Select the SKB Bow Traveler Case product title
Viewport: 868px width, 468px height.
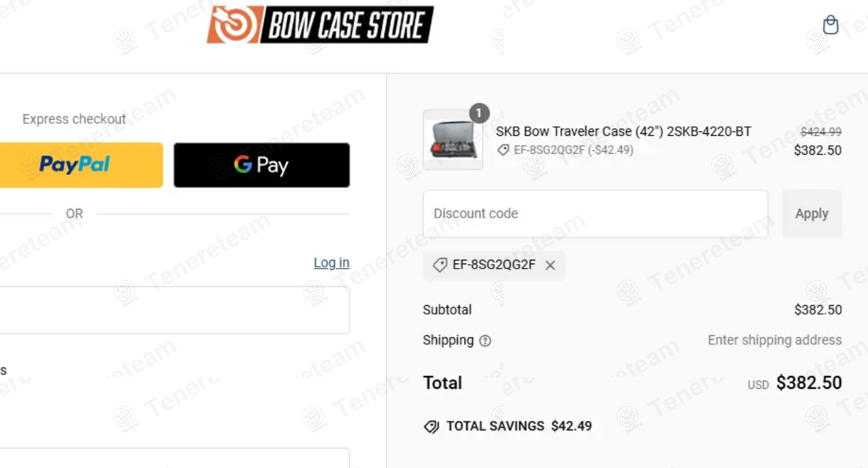pyautogui.click(x=623, y=131)
